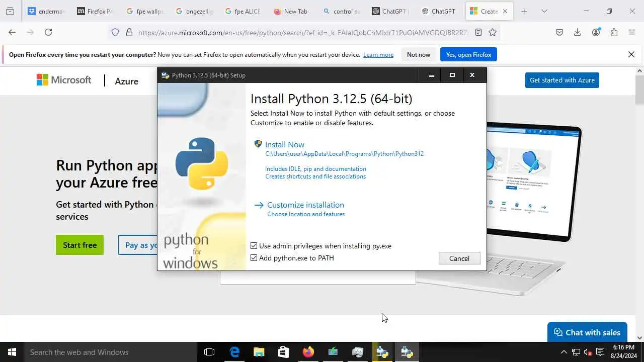Image resolution: width=644 pixels, height=362 pixels.
Task: Toggle Add python.exe to PATH checkbox
Action: (x=254, y=258)
